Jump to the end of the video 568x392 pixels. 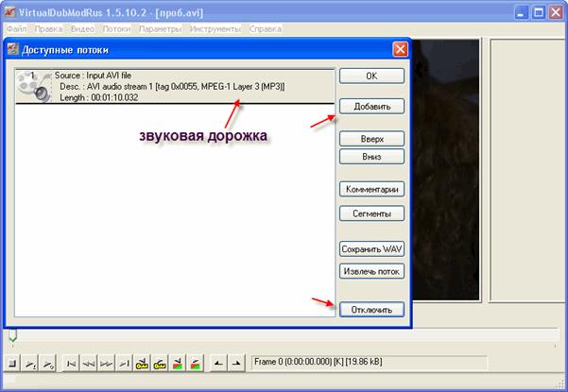point(124,363)
